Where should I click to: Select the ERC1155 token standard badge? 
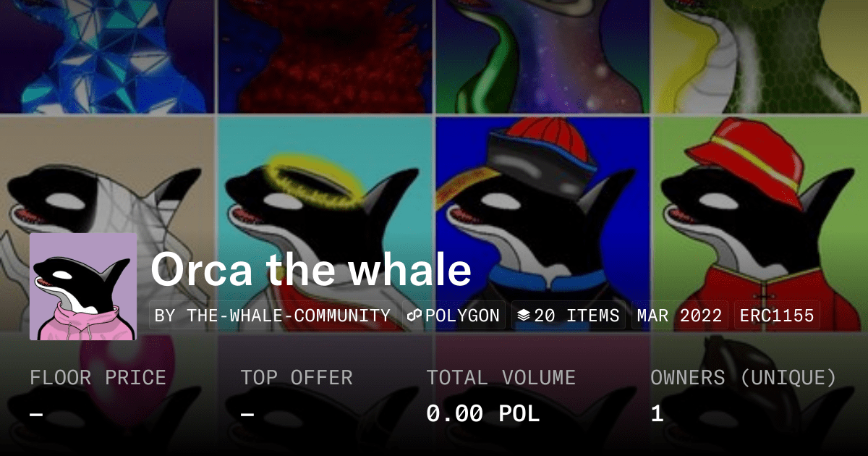pyautogui.click(x=777, y=316)
